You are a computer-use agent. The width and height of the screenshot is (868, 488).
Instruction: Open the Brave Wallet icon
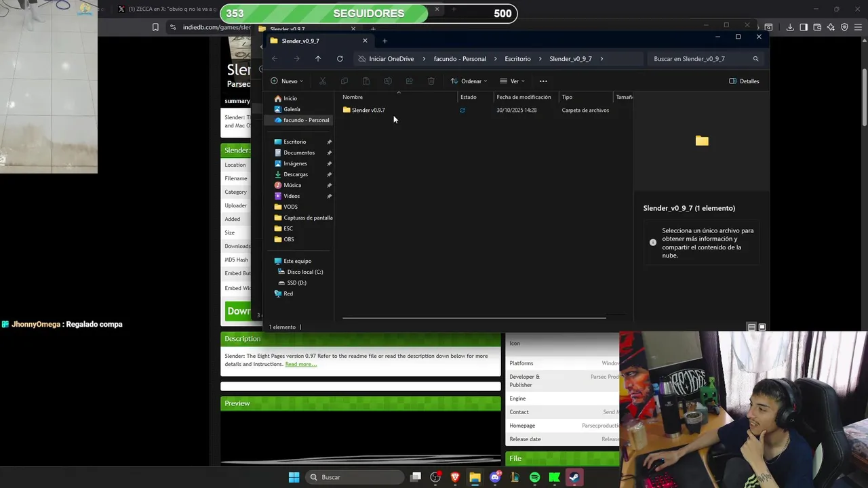pos(817,27)
